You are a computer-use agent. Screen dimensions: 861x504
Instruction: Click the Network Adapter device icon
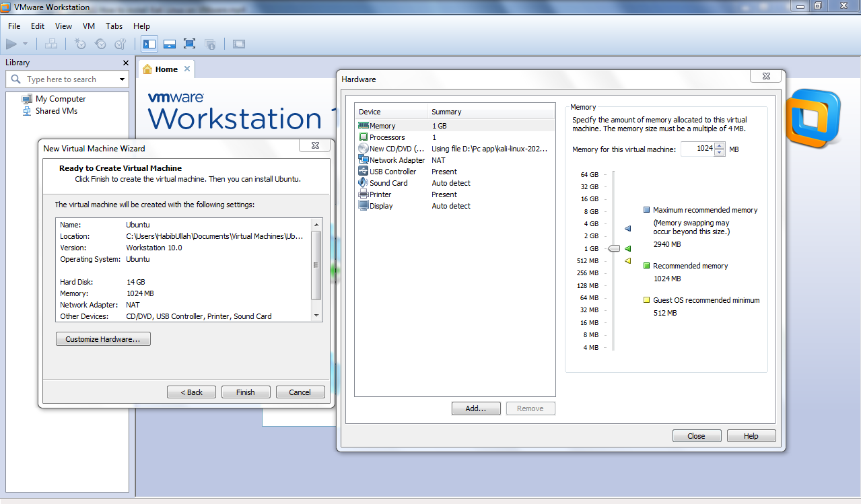coord(364,160)
